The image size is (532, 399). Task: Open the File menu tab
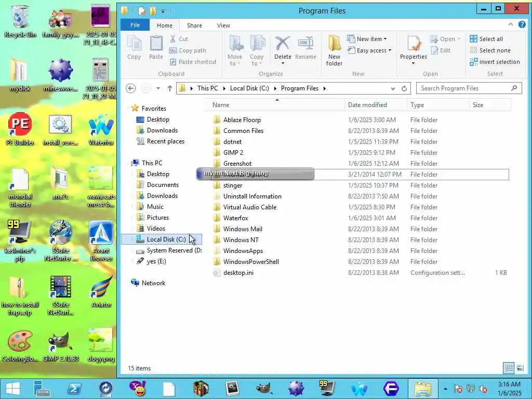[135, 25]
